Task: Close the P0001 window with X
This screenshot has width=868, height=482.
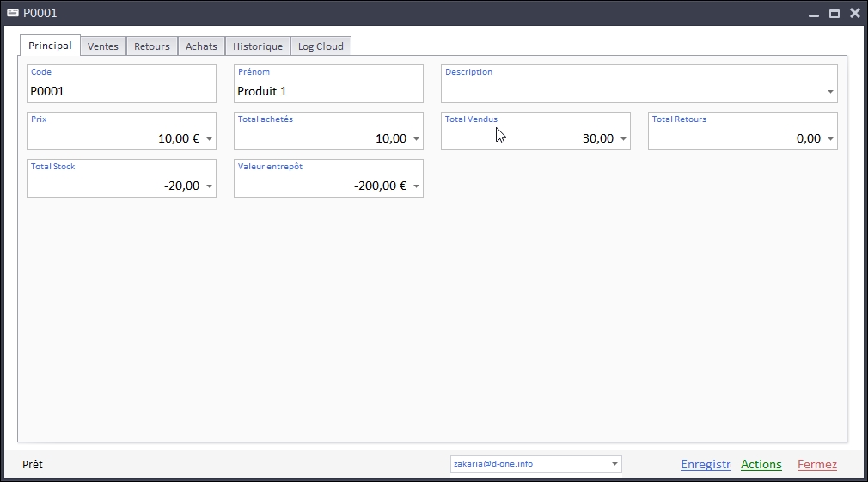Action: click(854, 13)
